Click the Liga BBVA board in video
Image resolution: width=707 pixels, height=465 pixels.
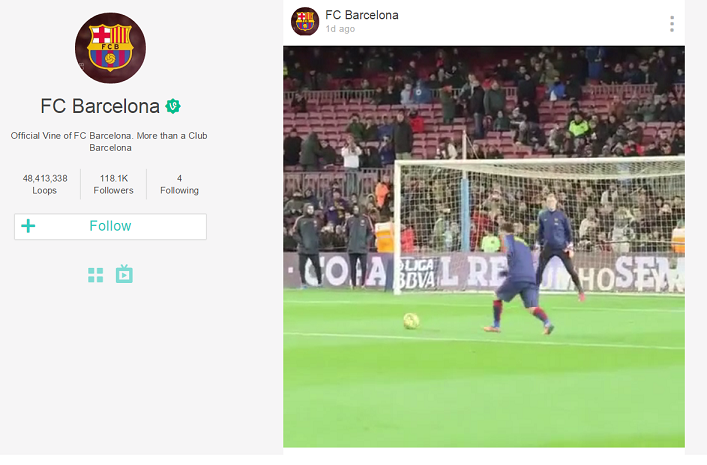point(415,273)
